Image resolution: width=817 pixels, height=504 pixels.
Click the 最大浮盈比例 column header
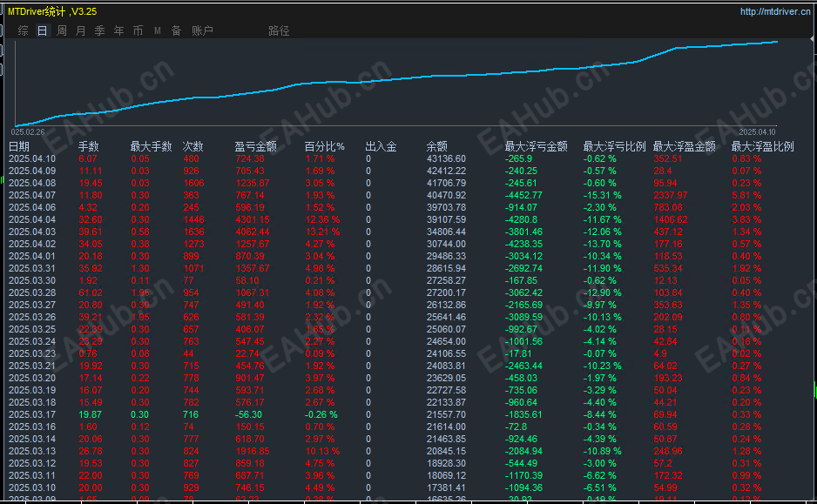pos(762,146)
